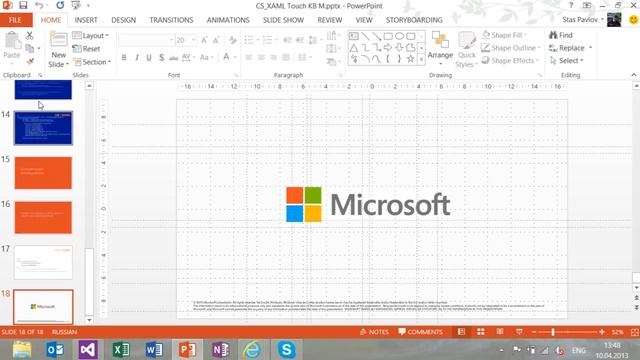
Task: Open the font size dropdown
Action: (x=194, y=40)
